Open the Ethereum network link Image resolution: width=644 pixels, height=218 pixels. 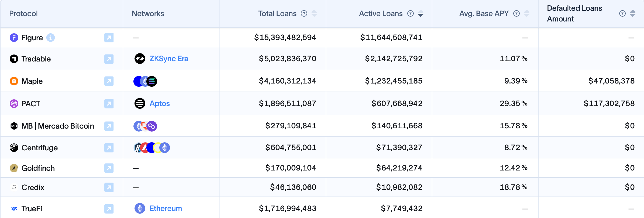[165, 208]
